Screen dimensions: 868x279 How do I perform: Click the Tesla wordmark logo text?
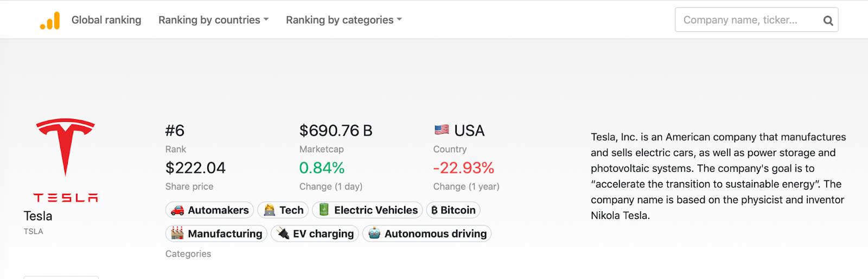66,198
